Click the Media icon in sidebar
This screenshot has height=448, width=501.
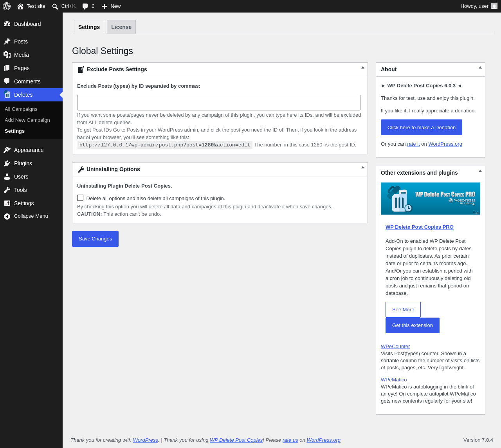point(7,55)
